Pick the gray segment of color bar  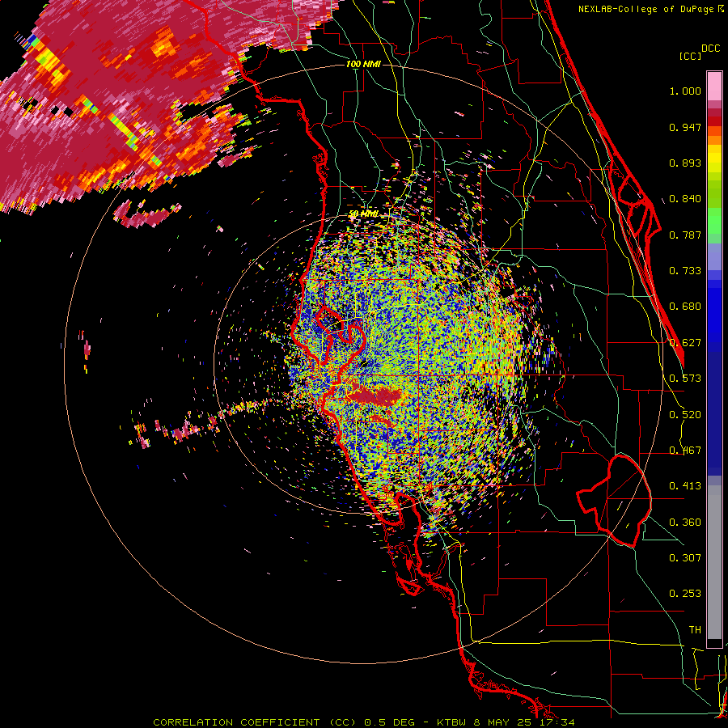(714, 562)
